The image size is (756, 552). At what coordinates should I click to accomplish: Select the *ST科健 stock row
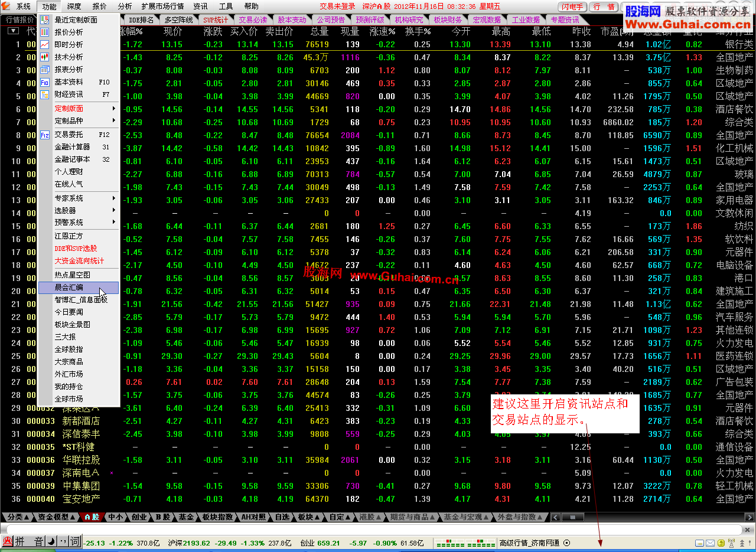(x=378, y=447)
